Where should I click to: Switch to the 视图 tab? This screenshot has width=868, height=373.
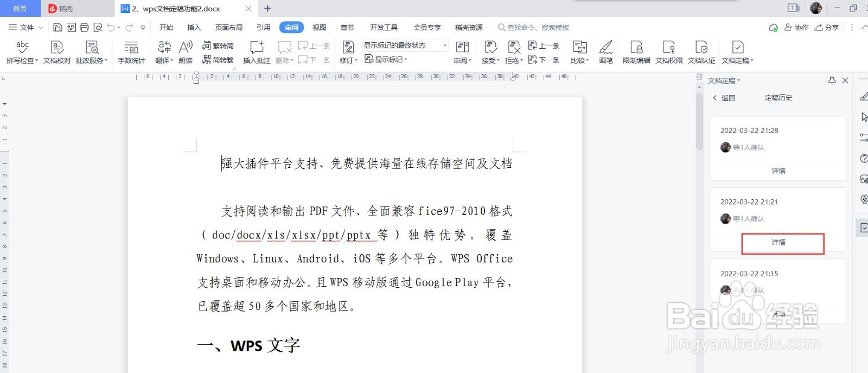(320, 27)
